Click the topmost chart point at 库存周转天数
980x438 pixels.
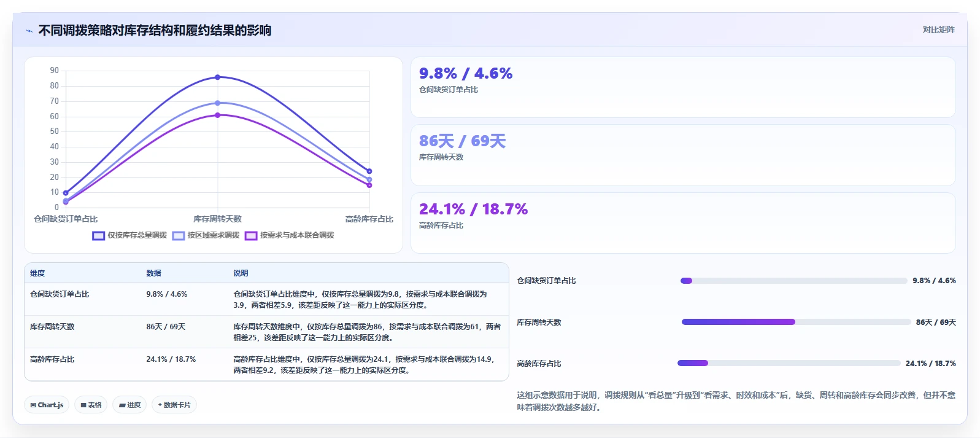[x=217, y=77]
